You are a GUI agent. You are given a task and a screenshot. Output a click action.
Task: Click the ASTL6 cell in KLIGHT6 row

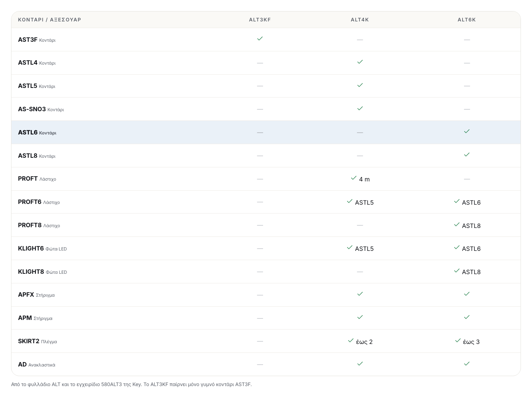[467, 248]
